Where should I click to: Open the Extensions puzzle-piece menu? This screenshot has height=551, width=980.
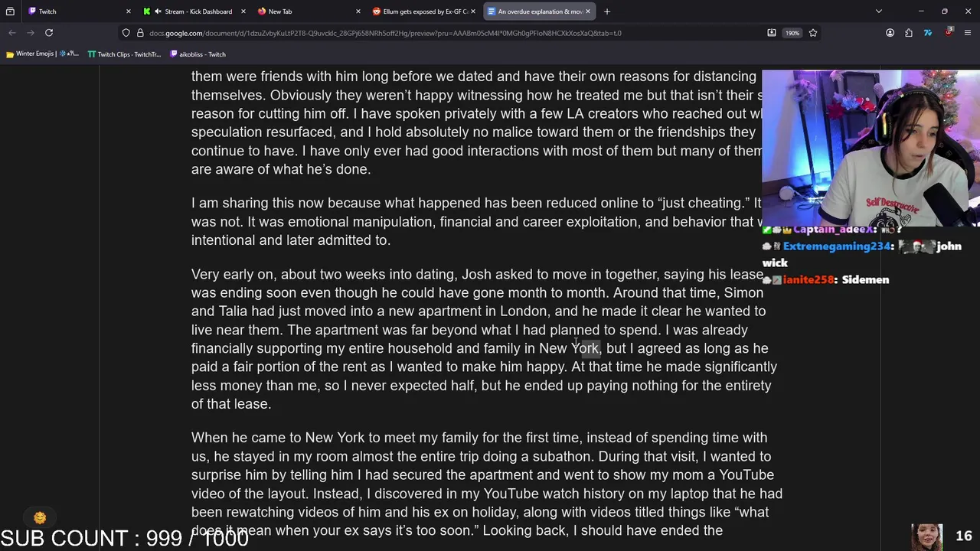pos(909,33)
